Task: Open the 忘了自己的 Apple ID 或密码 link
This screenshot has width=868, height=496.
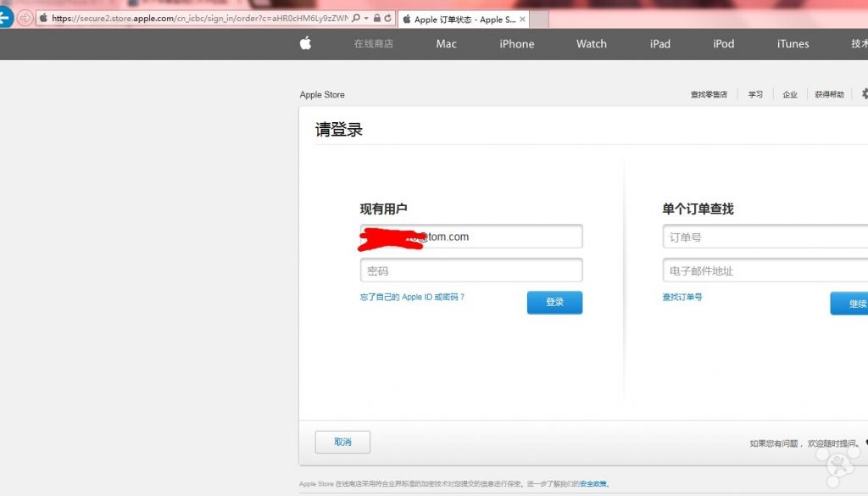Action: pos(415,298)
